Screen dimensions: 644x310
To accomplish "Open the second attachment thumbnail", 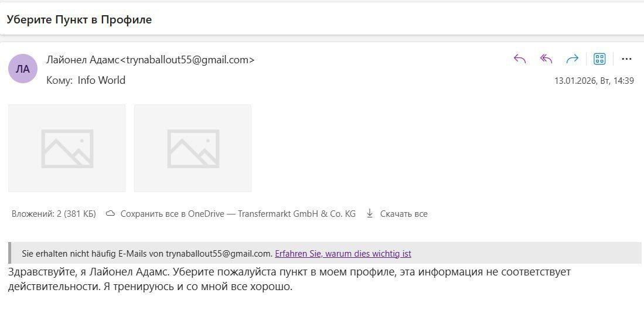I will click(193, 148).
